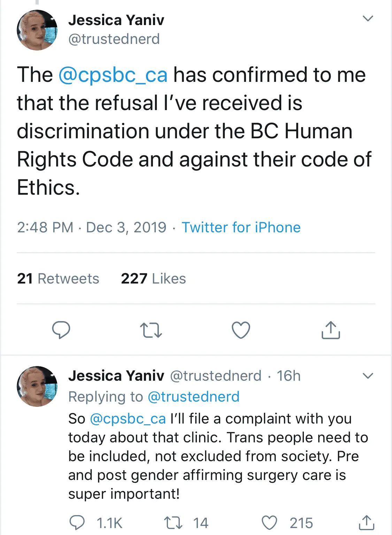Tap the Twitter for iPhone source link
Image resolution: width=392 pixels, height=535 pixels.
point(241,227)
